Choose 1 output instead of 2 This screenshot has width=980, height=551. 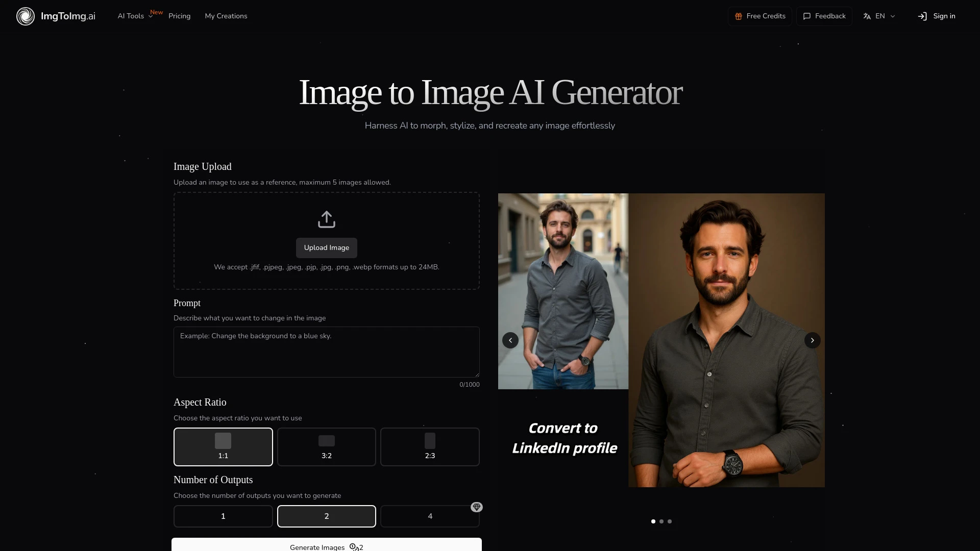coord(223,516)
